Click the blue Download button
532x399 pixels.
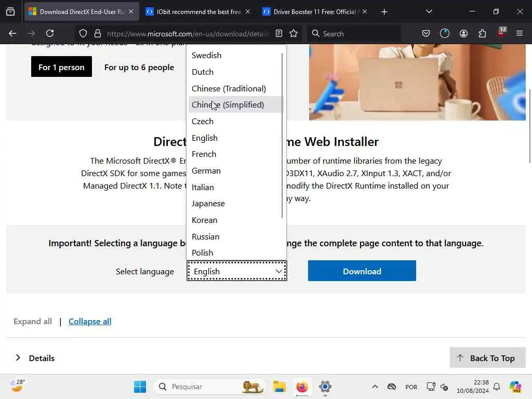pos(362,271)
